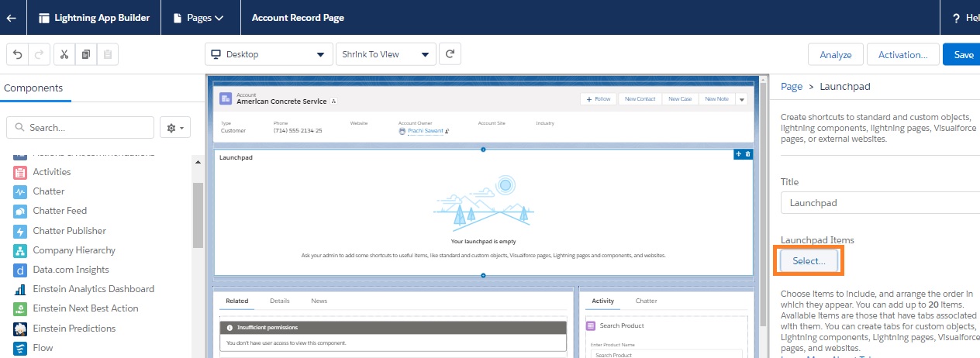Click the Chatter Feed list row
The image size is (980, 358).
click(x=97, y=211)
